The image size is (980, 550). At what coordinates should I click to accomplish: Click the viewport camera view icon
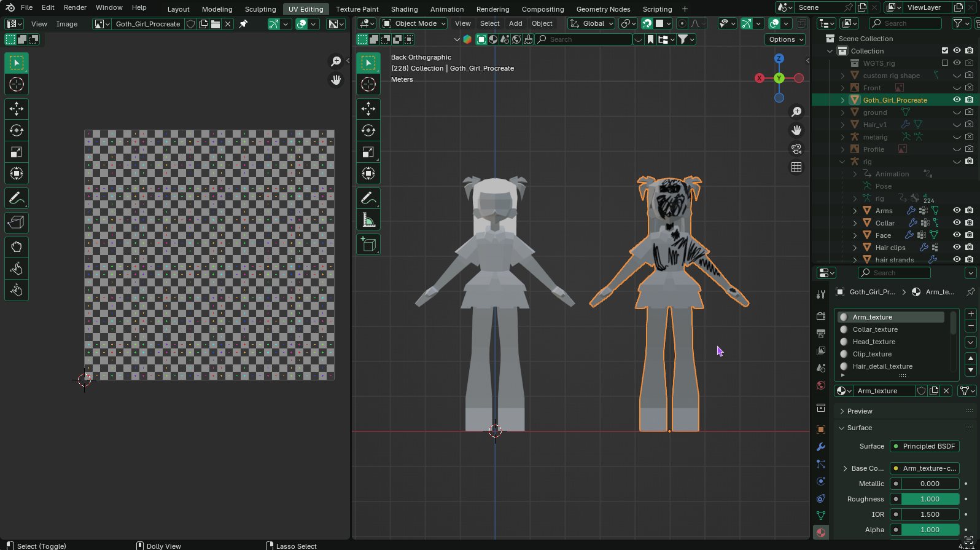pyautogui.click(x=796, y=149)
